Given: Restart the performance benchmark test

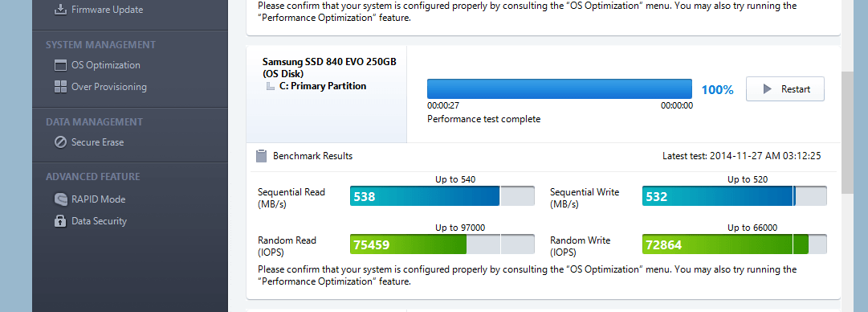Looking at the screenshot, I should [x=785, y=89].
